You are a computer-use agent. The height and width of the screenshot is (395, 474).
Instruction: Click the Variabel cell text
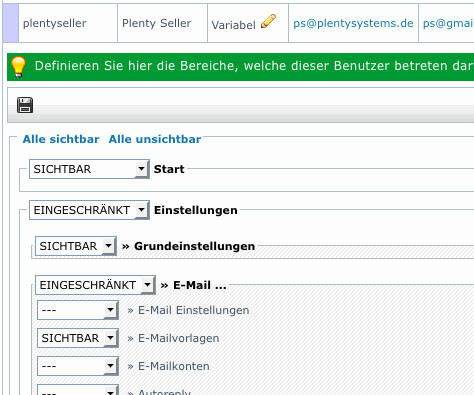(x=233, y=25)
